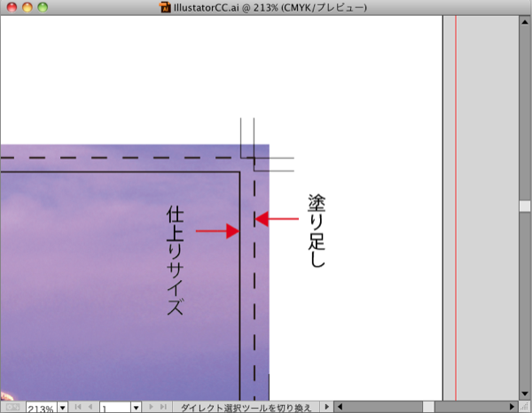The width and height of the screenshot is (532, 413).
Task: Expand the status bar display options arrow
Action: coord(326,407)
